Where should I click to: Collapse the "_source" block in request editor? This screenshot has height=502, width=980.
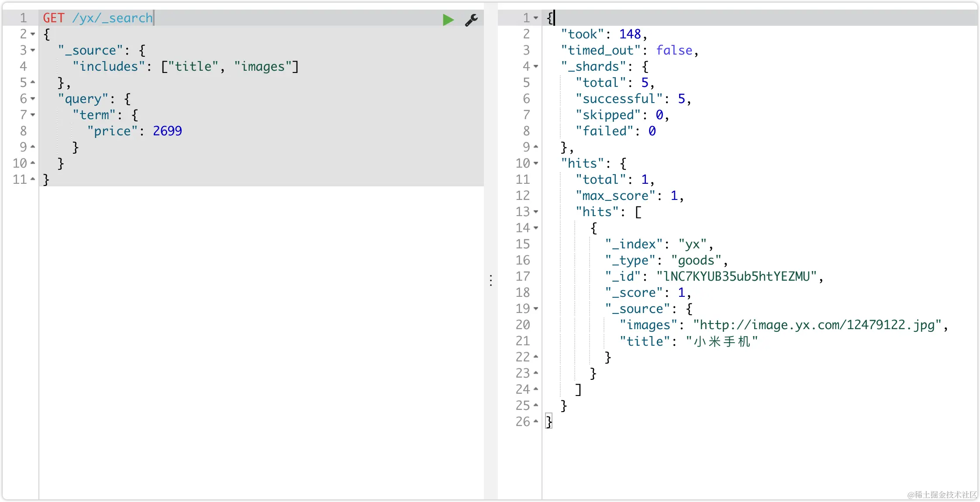[33, 50]
